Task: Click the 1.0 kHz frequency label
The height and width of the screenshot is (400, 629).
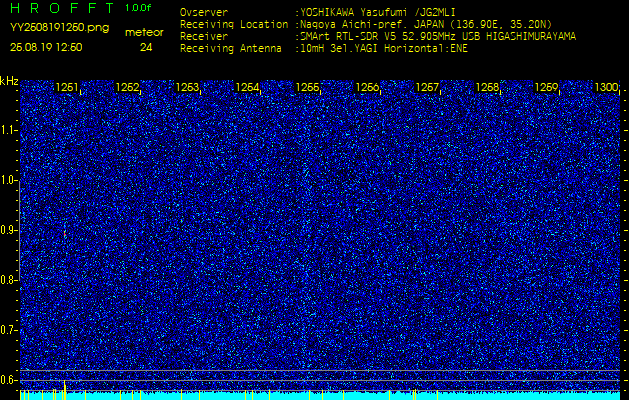Action: coord(8,181)
